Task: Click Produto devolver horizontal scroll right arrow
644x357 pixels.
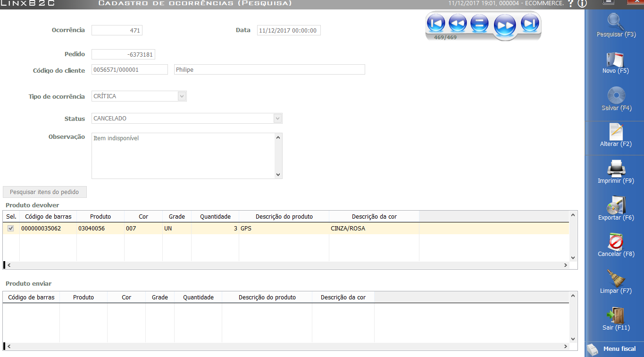Action: [566, 265]
